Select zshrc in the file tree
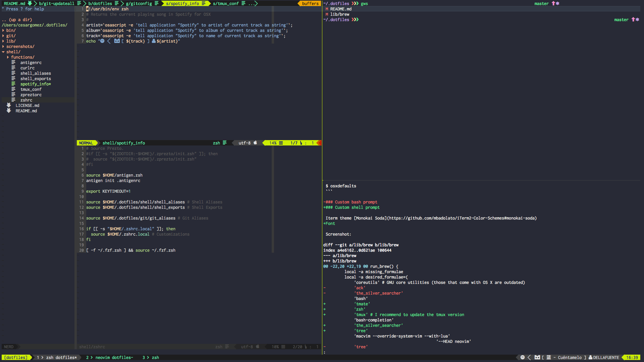 point(26,100)
